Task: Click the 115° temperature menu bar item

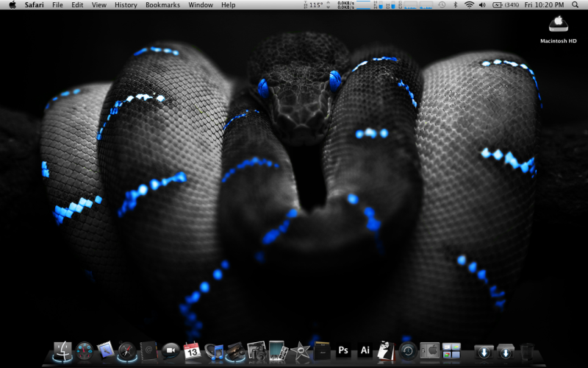Action: point(313,5)
